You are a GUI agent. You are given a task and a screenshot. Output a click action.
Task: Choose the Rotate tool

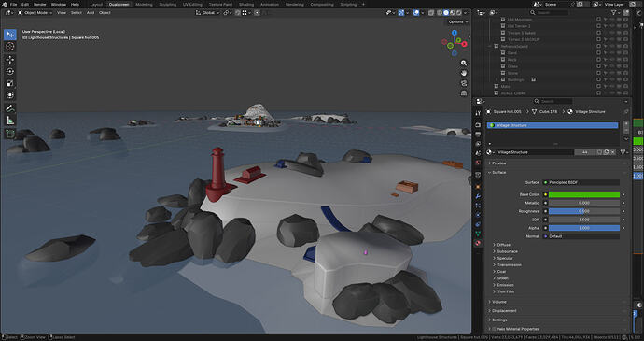[x=10, y=72]
